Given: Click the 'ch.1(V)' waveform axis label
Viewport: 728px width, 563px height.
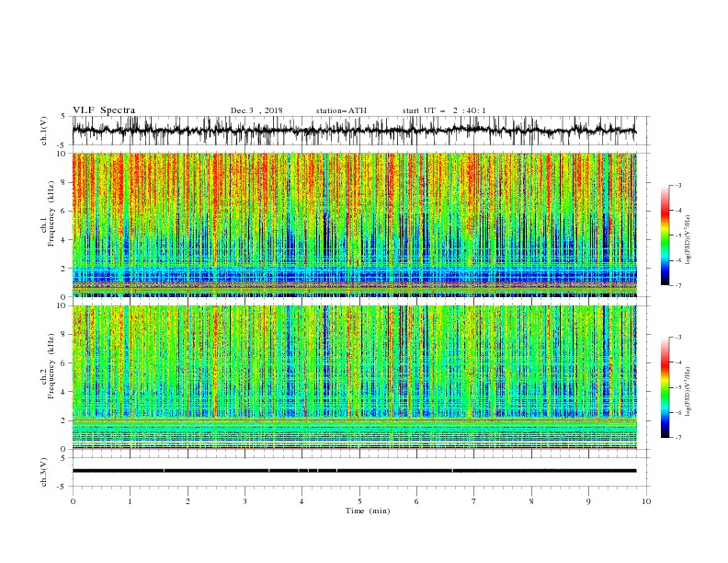Looking at the screenshot, I should (44, 131).
